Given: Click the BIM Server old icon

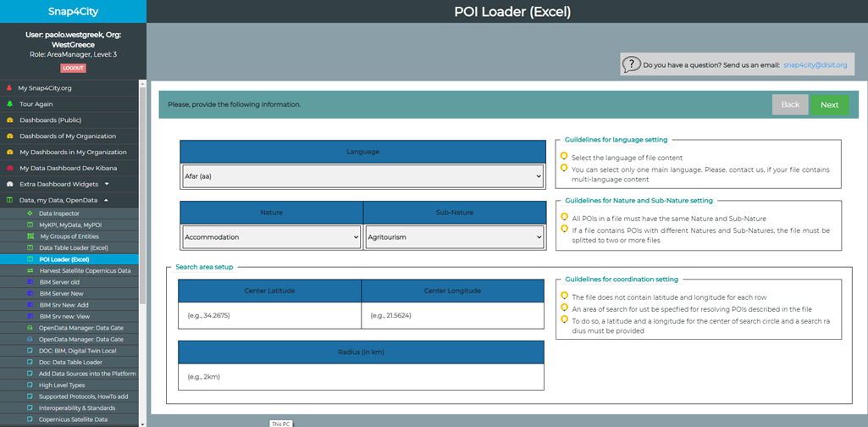Looking at the screenshot, I should [x=30, y=281].
